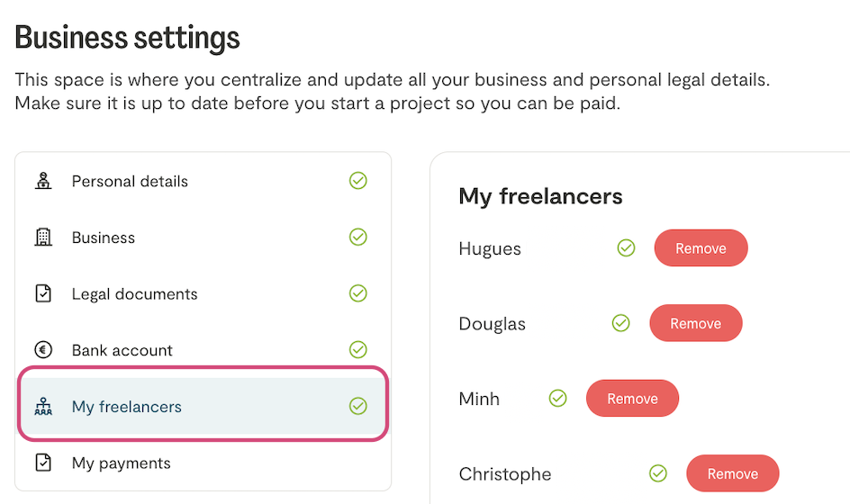
Task: Click the Legal documents file icon
Action: [x=43, y=293]
